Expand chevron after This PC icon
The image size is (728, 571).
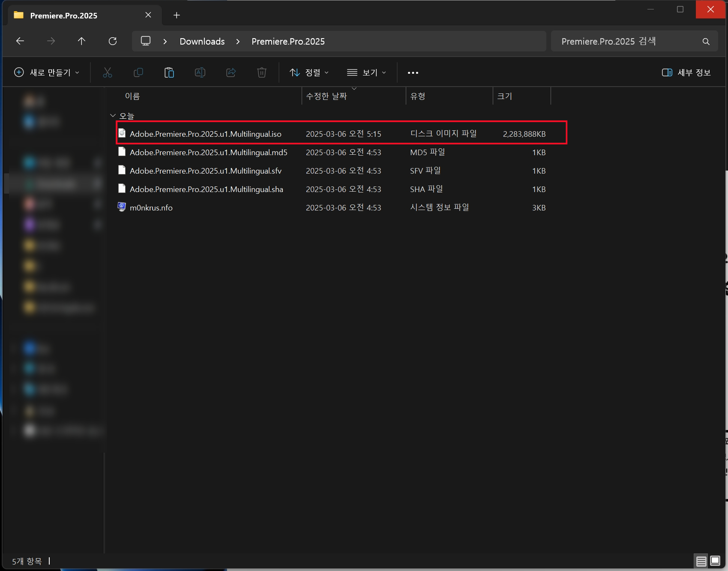click(x=165, y=42)
